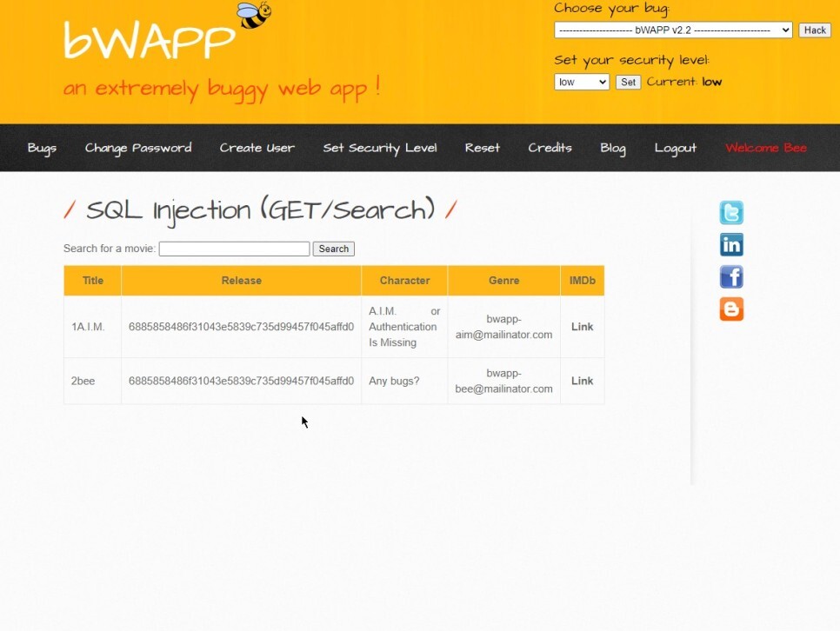Click the hash value in the 1A.I.M. row
Image resolution: width=840 pixels, height=631 pixels.
pos(241,327)
